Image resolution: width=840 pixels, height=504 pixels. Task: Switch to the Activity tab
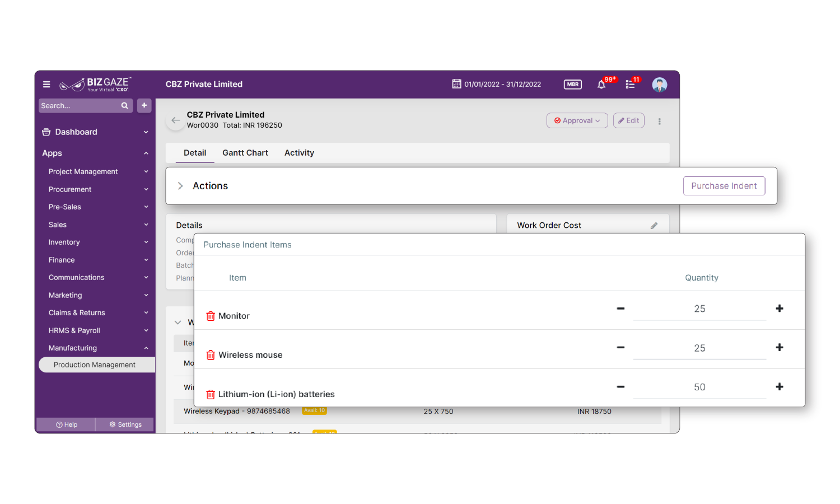tap(299, 153)
